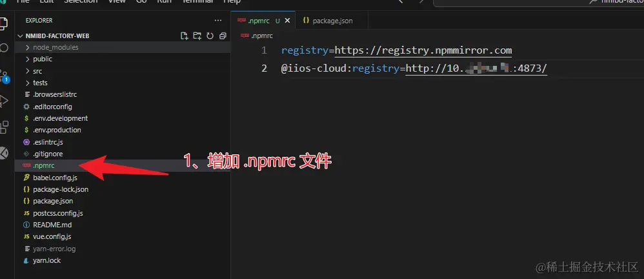Screen dimensions: 644x279
Task: Create a new folder in Explorer
Action: 197,36
